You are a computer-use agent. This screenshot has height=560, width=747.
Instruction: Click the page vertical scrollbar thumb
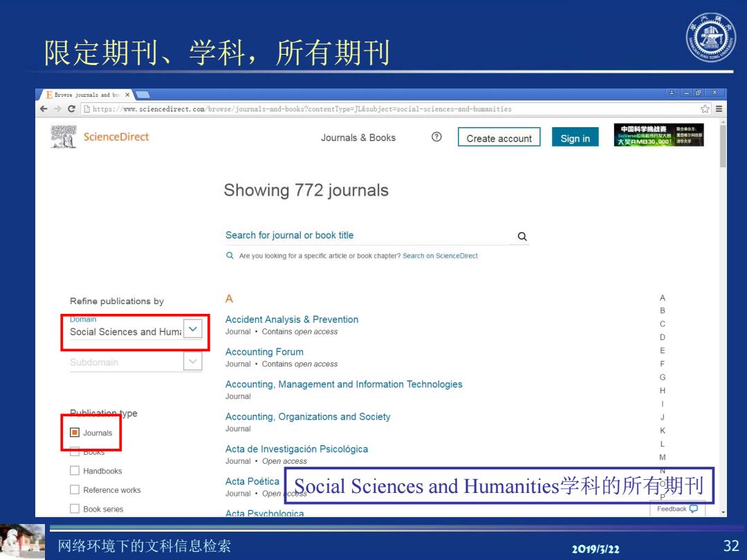(x=723, y=146)
